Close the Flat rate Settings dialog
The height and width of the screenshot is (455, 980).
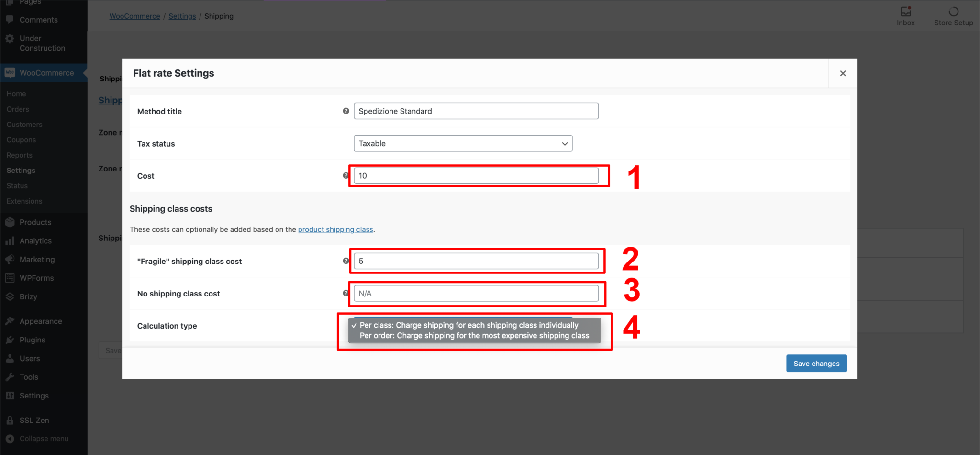[x=843, y=73]
